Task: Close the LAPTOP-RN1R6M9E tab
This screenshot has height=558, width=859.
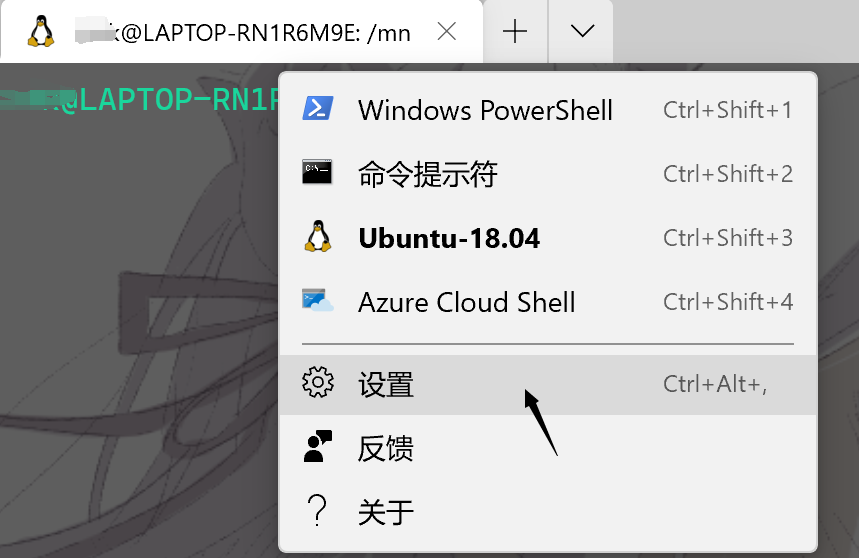Action: pos(447,32)
